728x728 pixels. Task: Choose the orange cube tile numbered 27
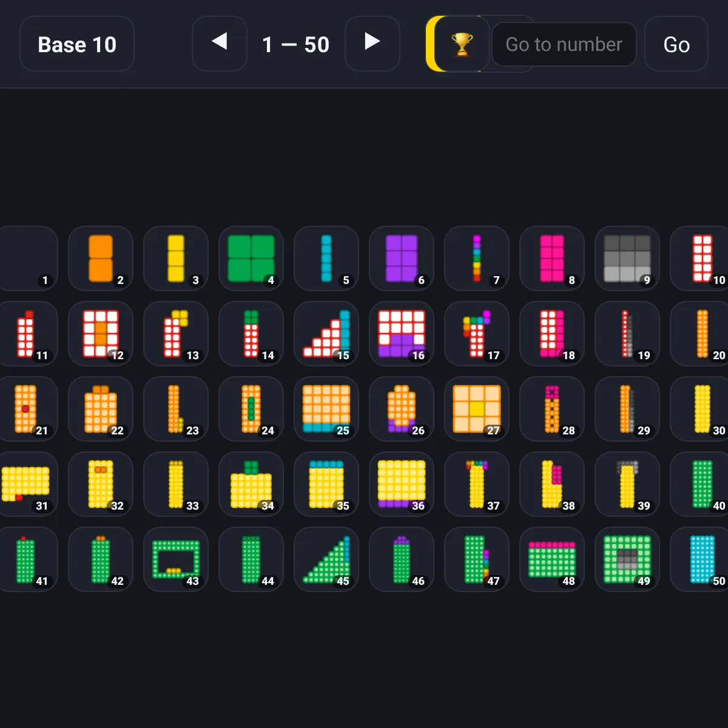coord(477,409)
